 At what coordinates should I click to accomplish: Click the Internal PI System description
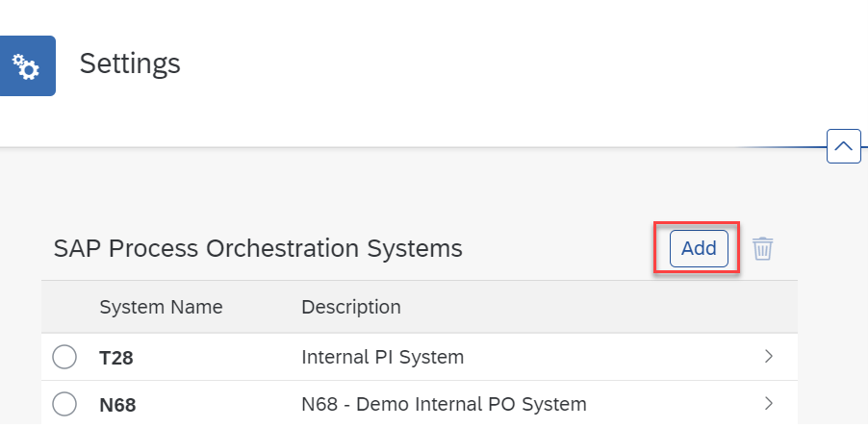(383, 357)
